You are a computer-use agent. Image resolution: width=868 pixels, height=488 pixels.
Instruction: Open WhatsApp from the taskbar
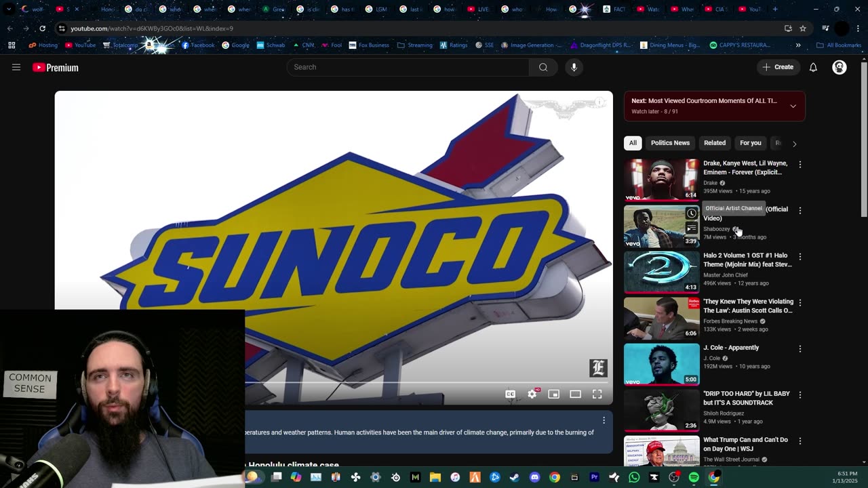tap(634, 477)
